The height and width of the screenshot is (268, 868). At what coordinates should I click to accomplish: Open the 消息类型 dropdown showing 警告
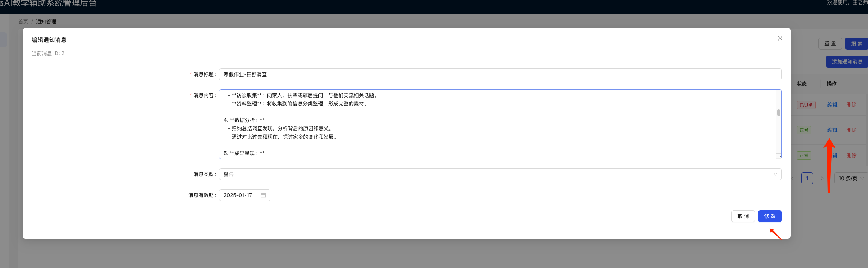500,174
